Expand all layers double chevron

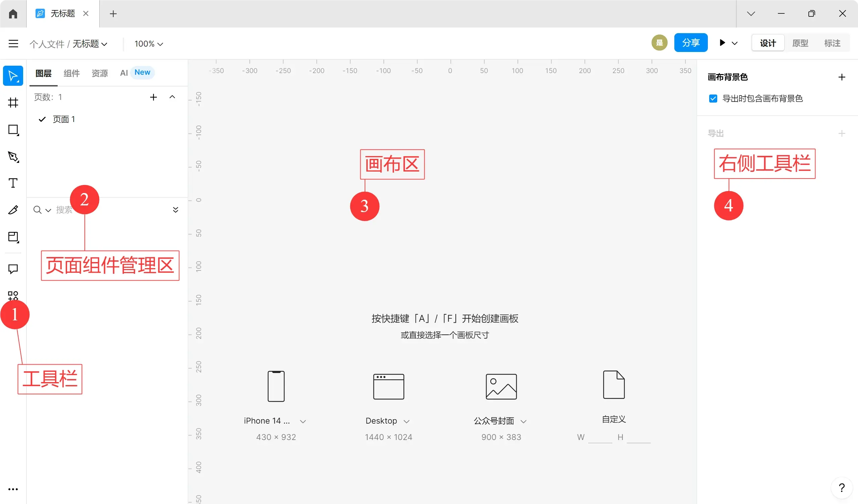[176, 210]
